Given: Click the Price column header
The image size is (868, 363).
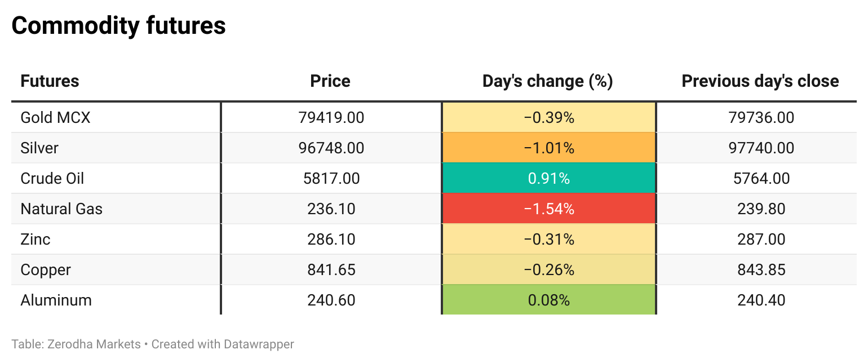Looking at the screenshot, I should [x=330, y=81].
